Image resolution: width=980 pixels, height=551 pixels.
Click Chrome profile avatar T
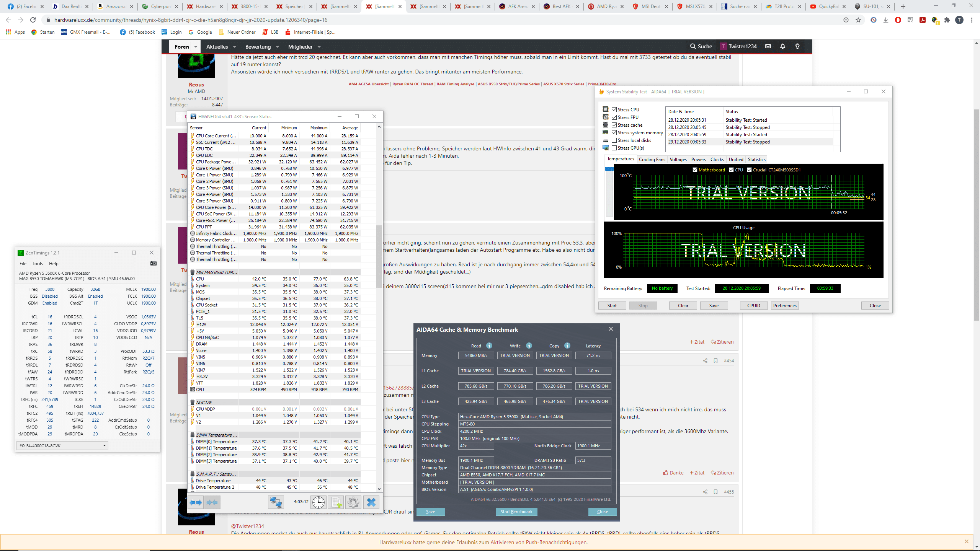(x=959, y=20)
